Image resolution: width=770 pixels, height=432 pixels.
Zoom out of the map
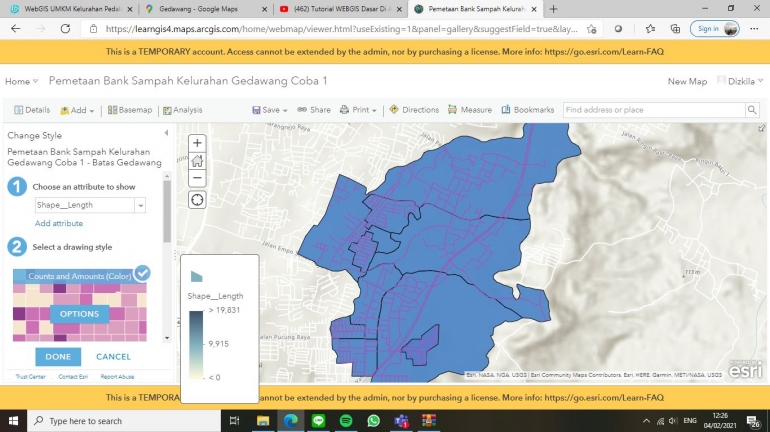pyautogui.click(x=197, y=178)
